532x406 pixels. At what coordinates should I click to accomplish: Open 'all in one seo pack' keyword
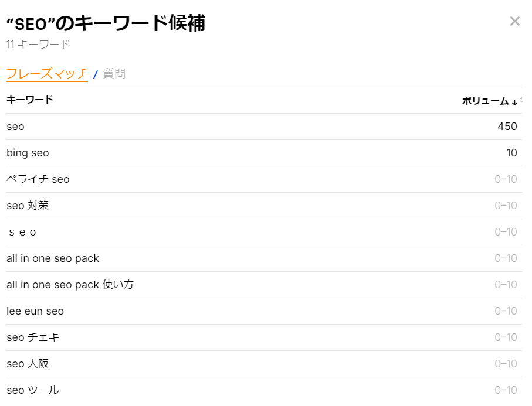point(53,258)
